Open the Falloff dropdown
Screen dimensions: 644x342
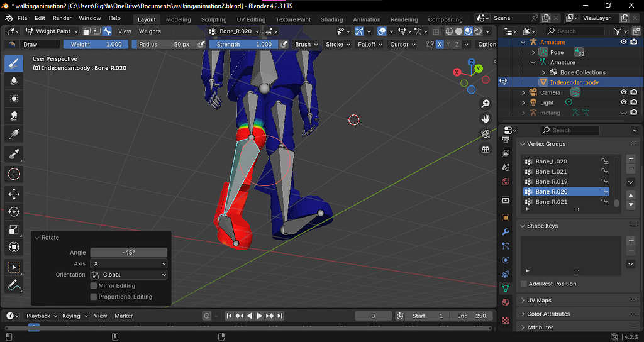click(370, 45)
